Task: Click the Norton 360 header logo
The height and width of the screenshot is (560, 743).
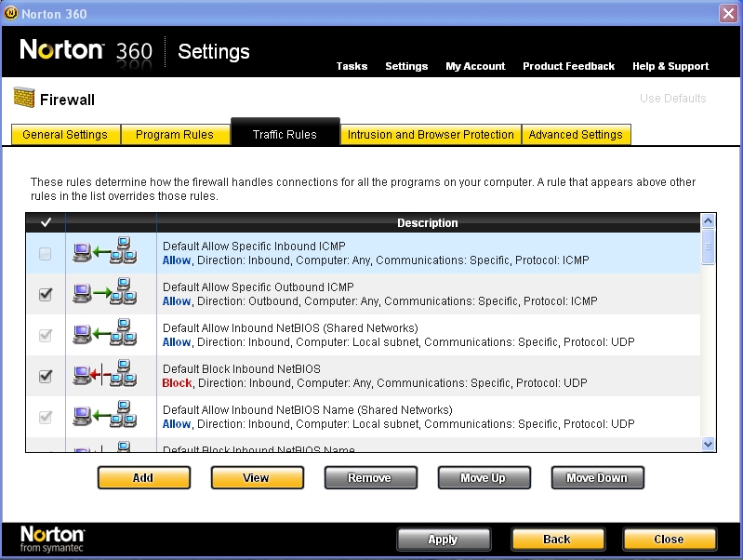Action: click(x=86, y=50)
